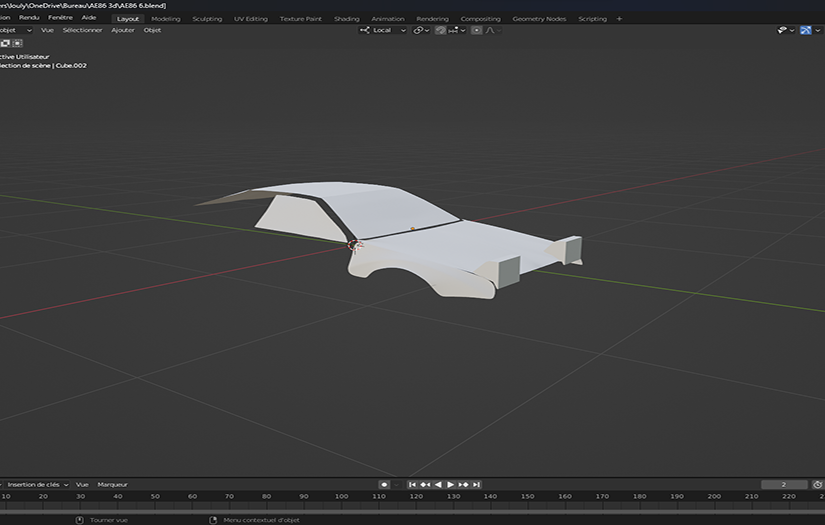The width and height of the screenshot is (825, 525).
Task: Expand the gizmo options dropdown arrow
Action: click(818, 31)
